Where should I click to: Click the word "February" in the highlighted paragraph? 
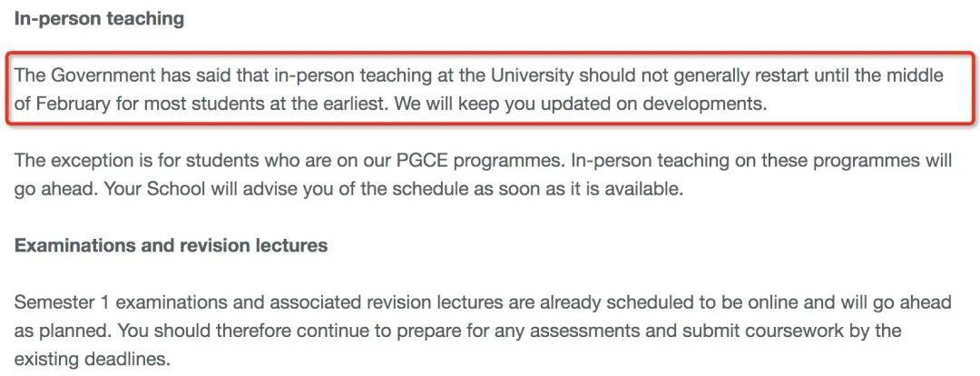pos(73,104)
